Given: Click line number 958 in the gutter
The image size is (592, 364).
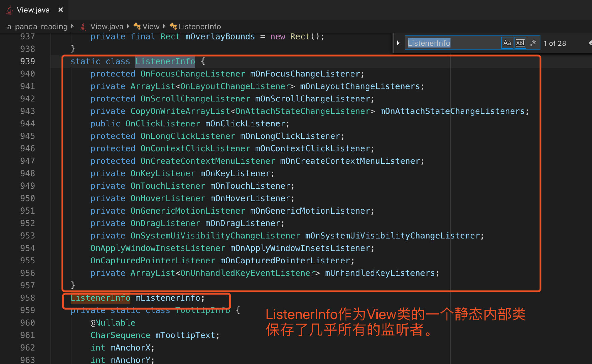Looking at the screenshot, I should click(28, 298).
